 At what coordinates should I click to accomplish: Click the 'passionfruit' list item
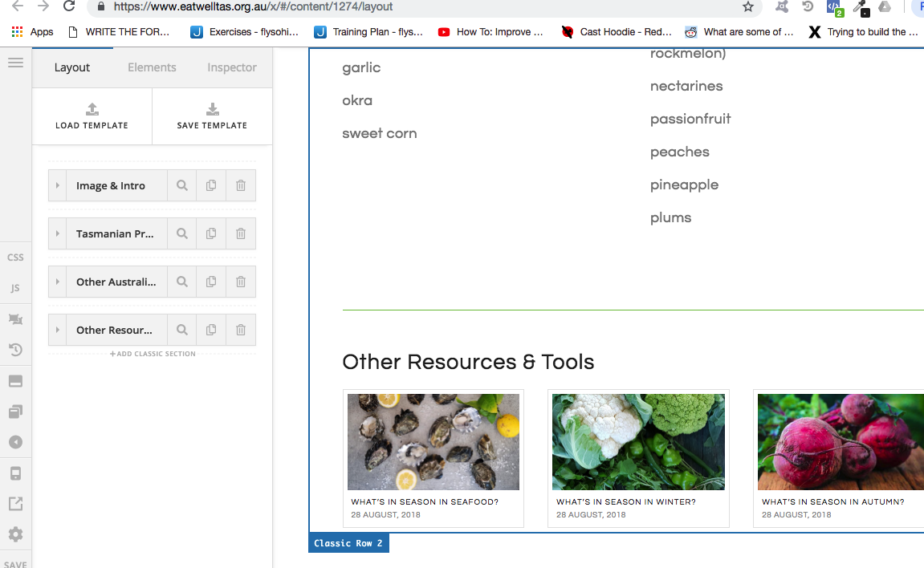690,119
